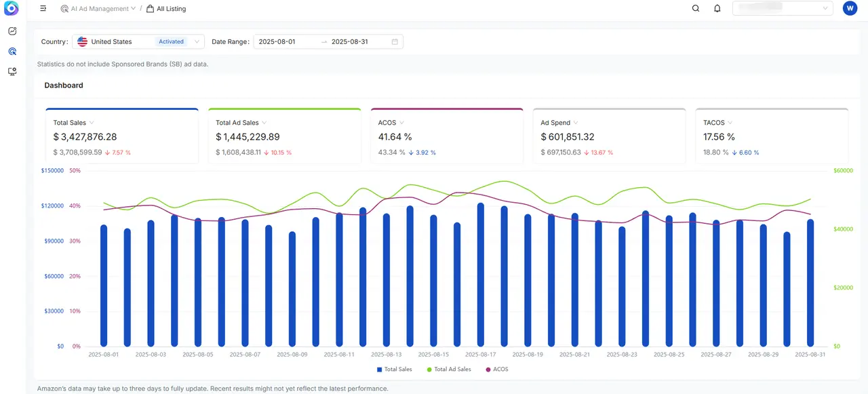Screen dimensions: 868x394
Task: Toggle ACOS series in legend
Action: click(497, 370)
